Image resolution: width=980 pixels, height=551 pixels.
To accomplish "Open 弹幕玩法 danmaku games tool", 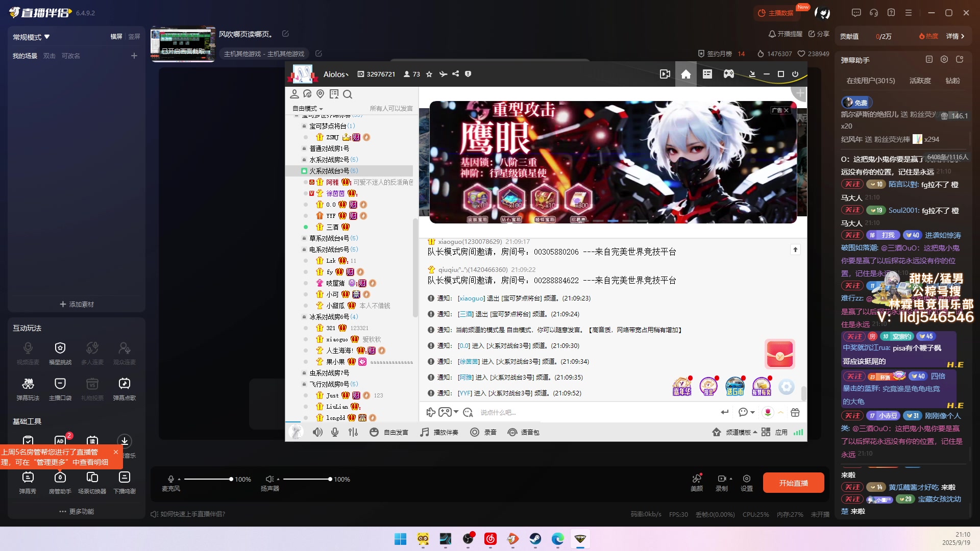I will [x=28, y=389].
